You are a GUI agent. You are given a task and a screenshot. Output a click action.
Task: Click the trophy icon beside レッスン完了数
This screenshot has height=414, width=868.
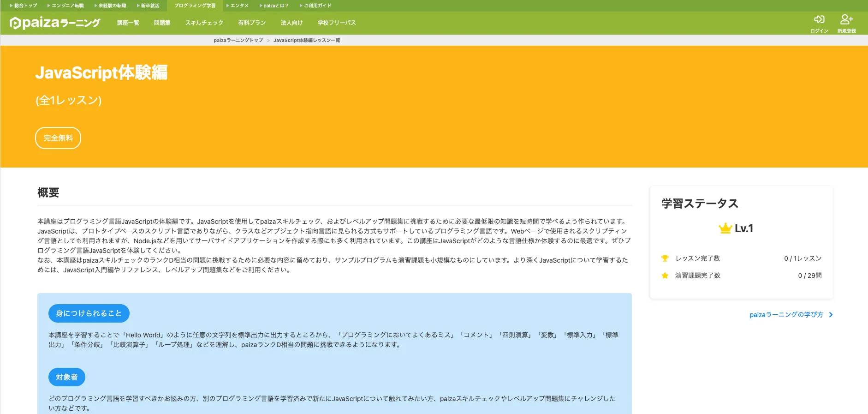coord(665,258)
